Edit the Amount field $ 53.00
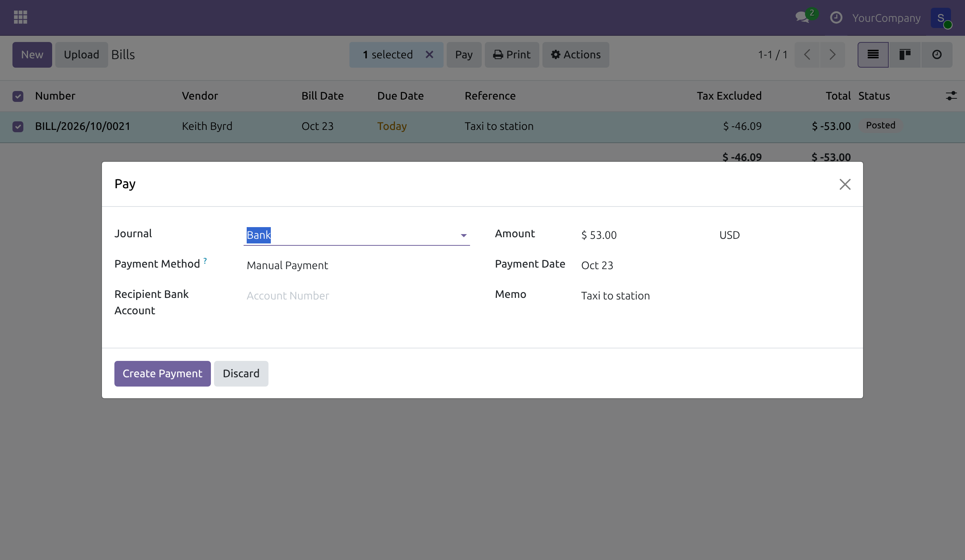 coord(646,235)
